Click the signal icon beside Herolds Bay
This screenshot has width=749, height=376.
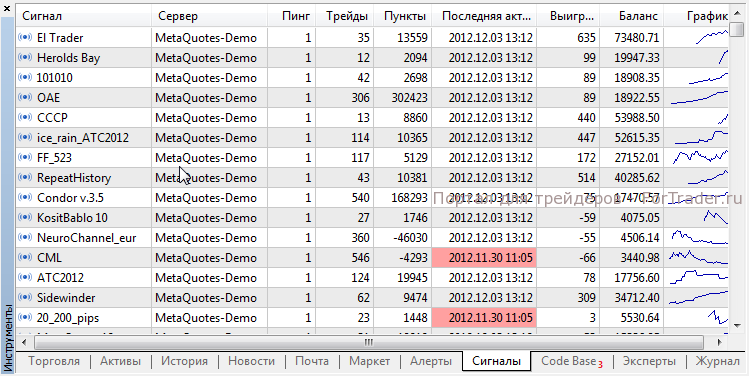[25, 58]
